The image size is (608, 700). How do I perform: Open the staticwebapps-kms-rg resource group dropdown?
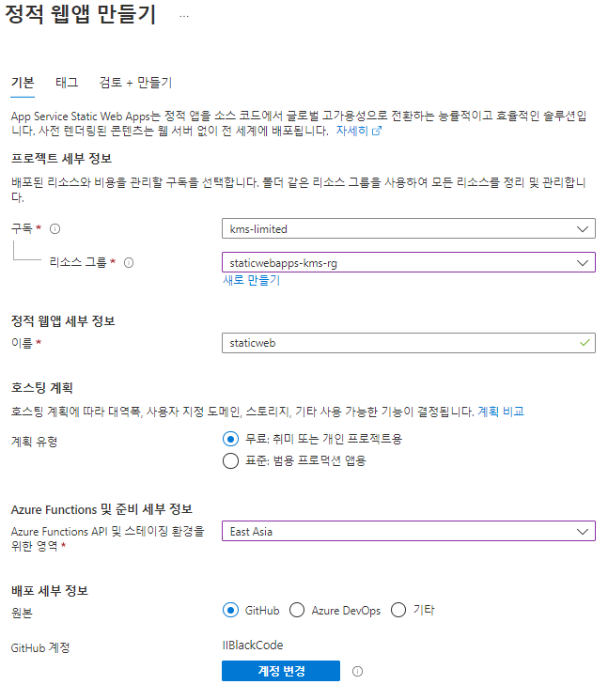(409, 262)
